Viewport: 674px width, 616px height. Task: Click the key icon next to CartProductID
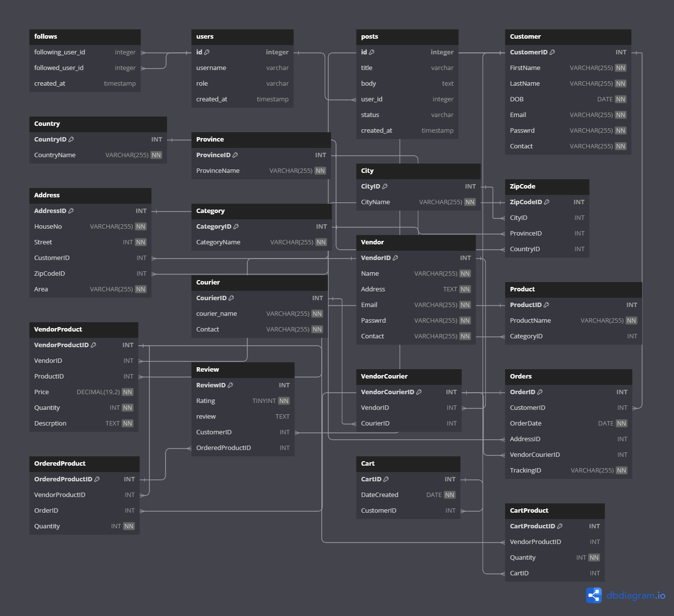(560, 526)
